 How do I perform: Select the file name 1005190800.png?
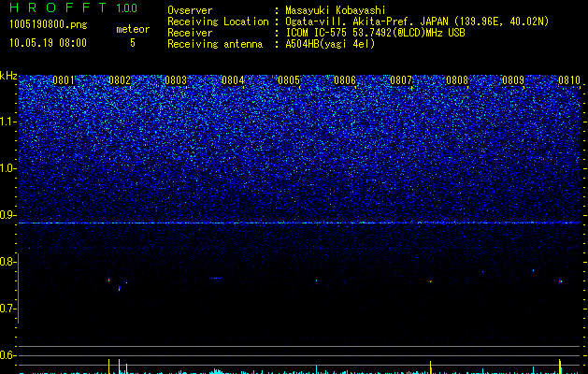[x=49, y=25]
